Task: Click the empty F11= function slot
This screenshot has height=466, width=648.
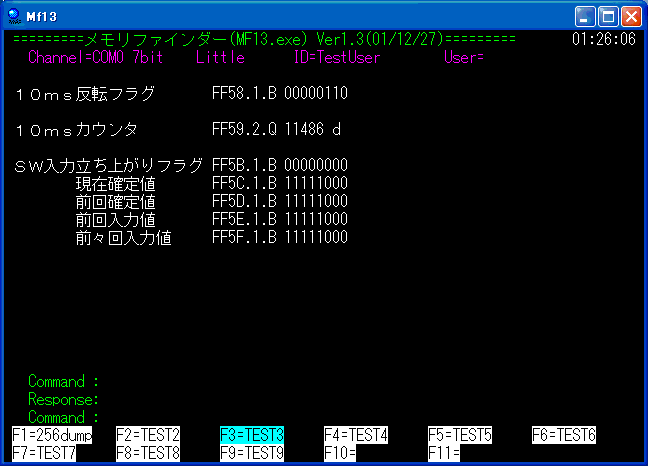Action: (x=444, y=452)
